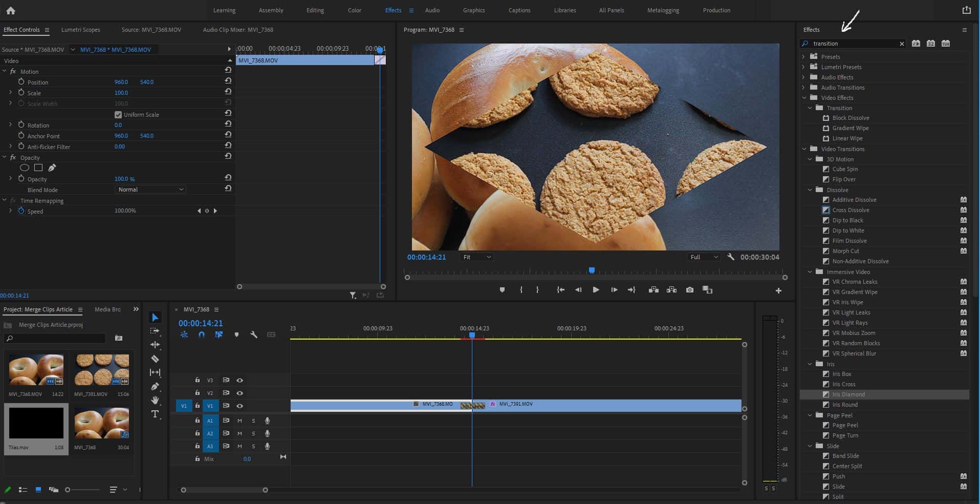Enable Snap in the timeline toolbar
Screen dimensions: 980x504
point(202,334)
